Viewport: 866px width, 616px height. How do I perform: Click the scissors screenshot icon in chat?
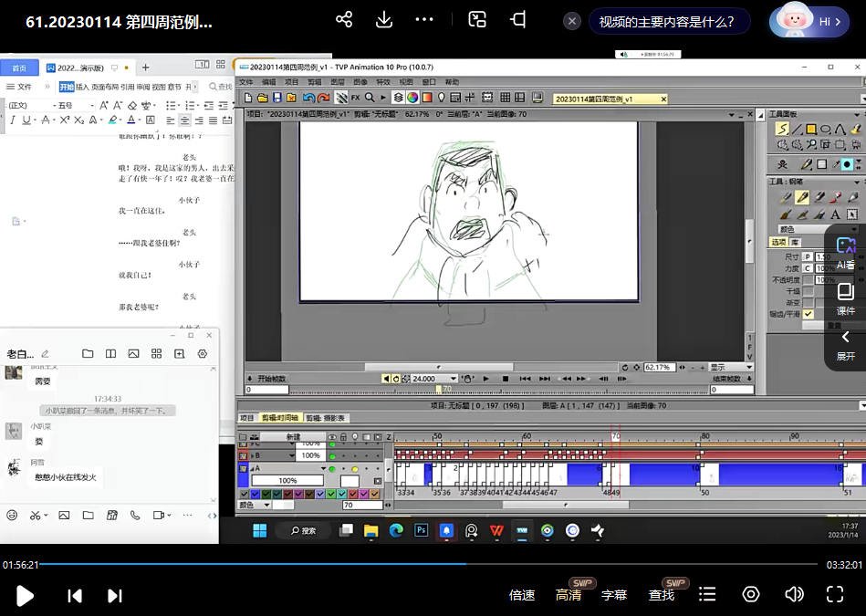pyautogui.click(x=36, y=515)
